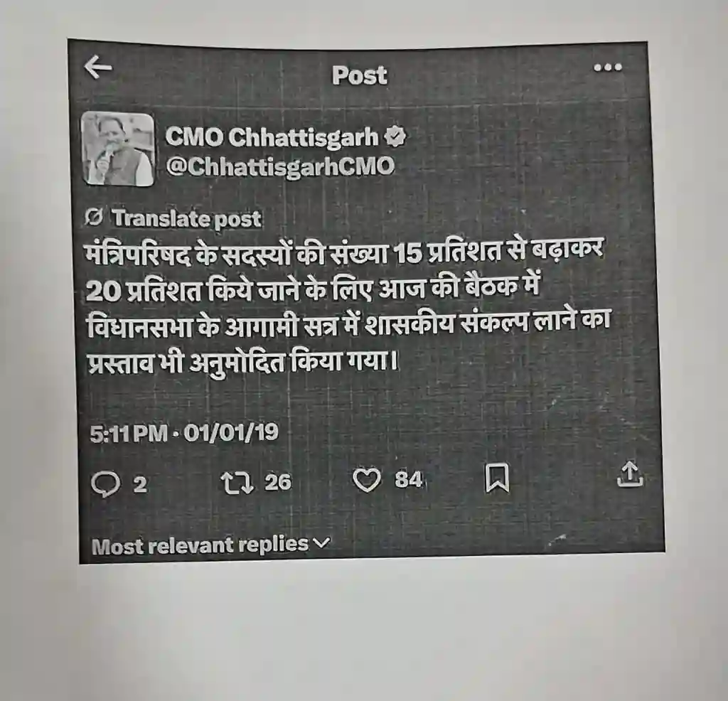This screenshot has width=728, height=701.
Task: Click the chevron next to Most relevant replies
Action: click(x=322, y=542)
